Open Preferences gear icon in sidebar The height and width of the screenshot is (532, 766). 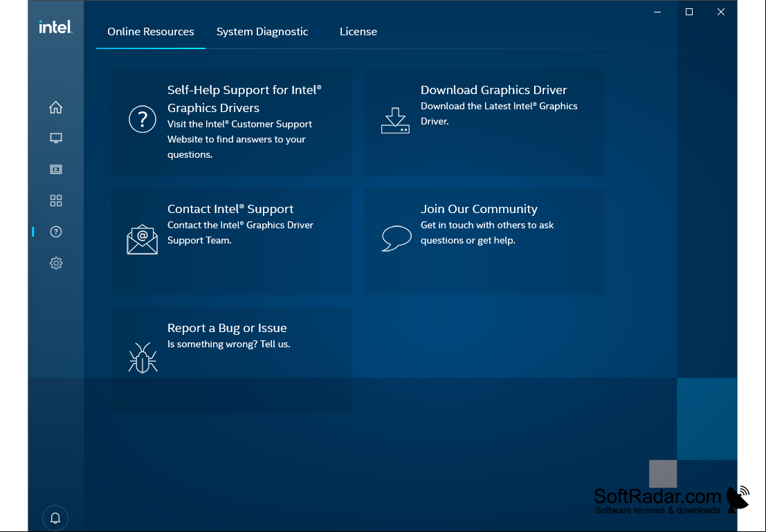click(55, 264)
